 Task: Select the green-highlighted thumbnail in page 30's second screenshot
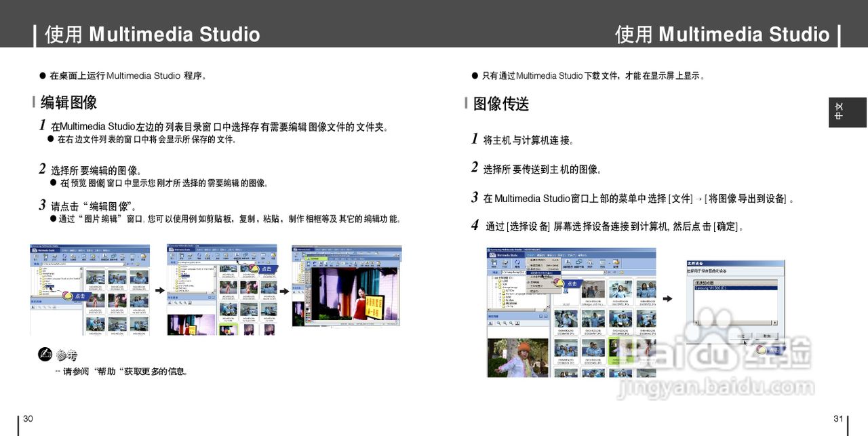tap(229, 329)
